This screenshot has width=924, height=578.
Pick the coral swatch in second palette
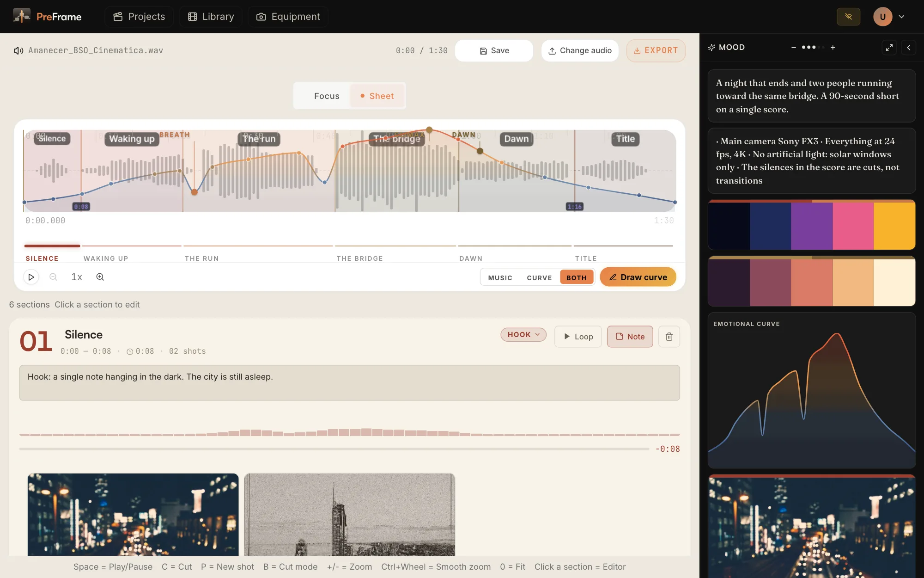click(x=812, y=283)
